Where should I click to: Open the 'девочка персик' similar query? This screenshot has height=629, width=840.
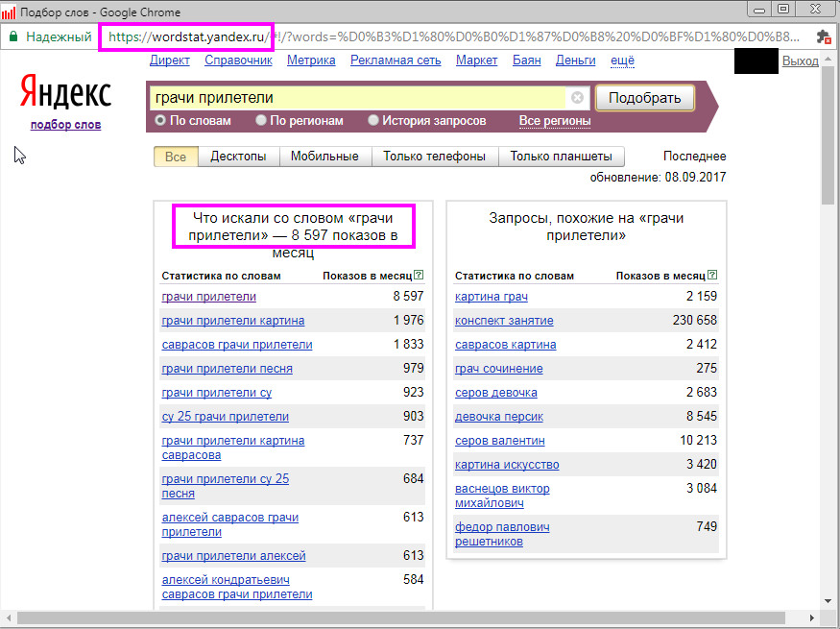(x=499, y=417)
